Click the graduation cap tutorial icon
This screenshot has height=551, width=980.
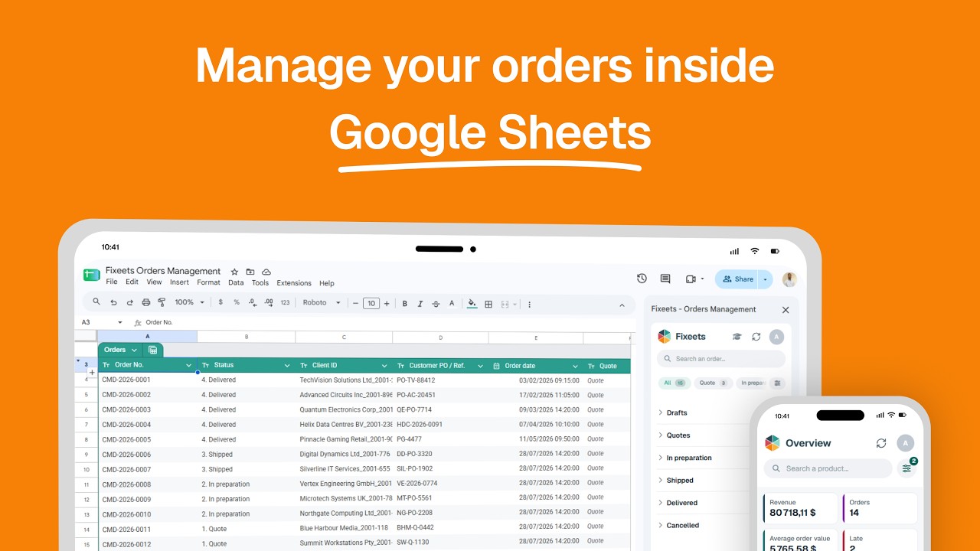click(737, 337)
